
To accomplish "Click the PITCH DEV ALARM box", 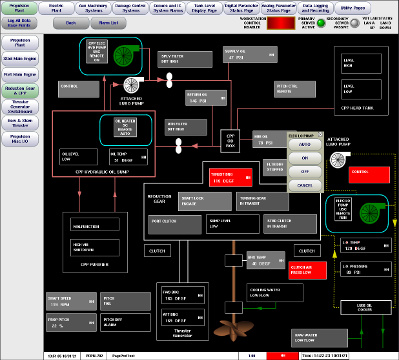I will coord(125,322).
